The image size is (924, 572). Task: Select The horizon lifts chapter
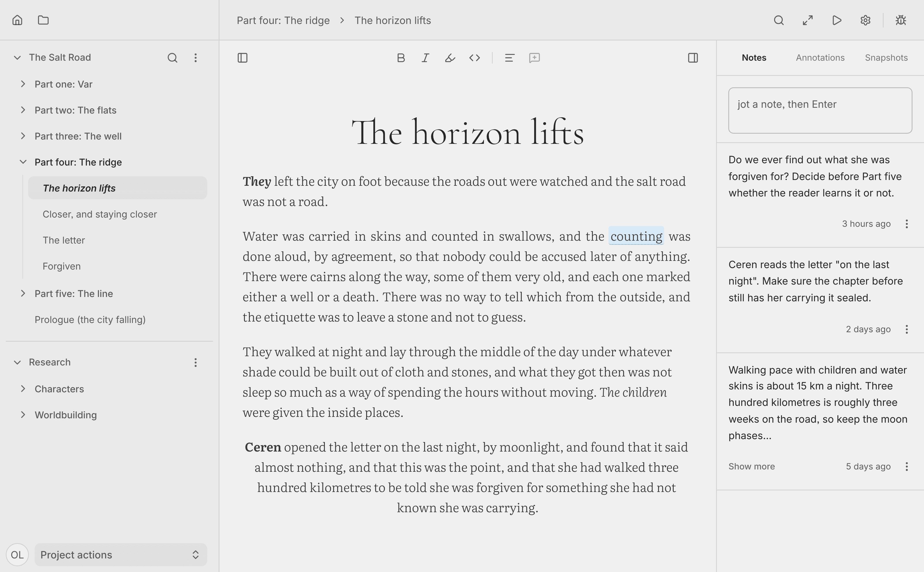click(118, 188)
